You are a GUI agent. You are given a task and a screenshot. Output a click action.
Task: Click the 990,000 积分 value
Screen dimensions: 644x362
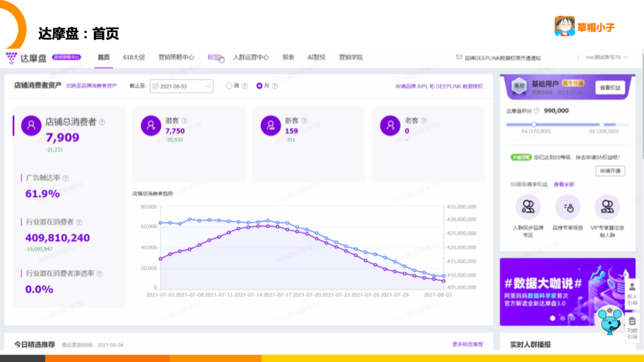click(556, 111)
